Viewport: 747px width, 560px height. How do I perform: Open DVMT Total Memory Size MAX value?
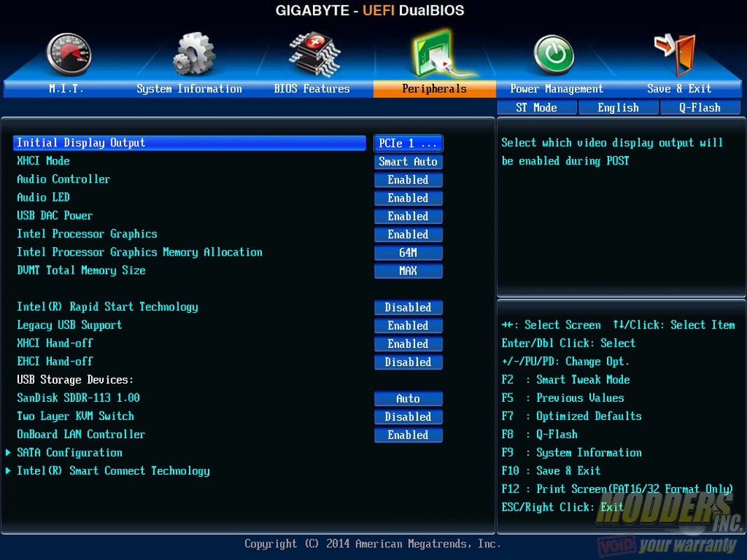[x=408, y=270]
